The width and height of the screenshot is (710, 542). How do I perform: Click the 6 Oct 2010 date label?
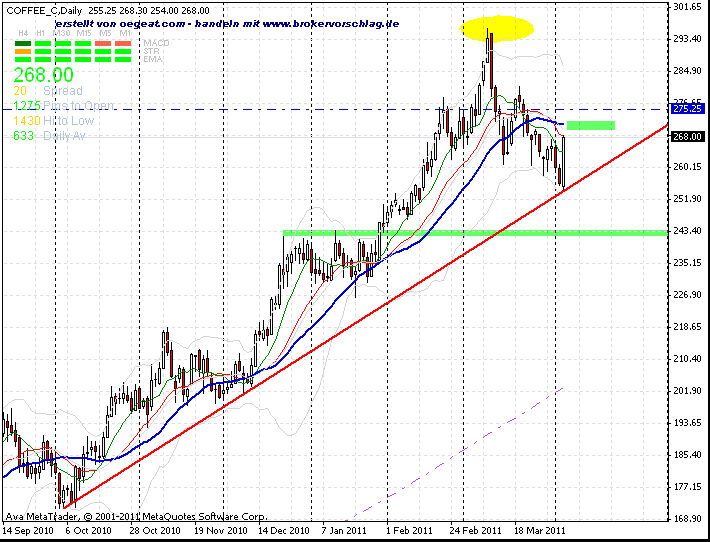(88, 530)
